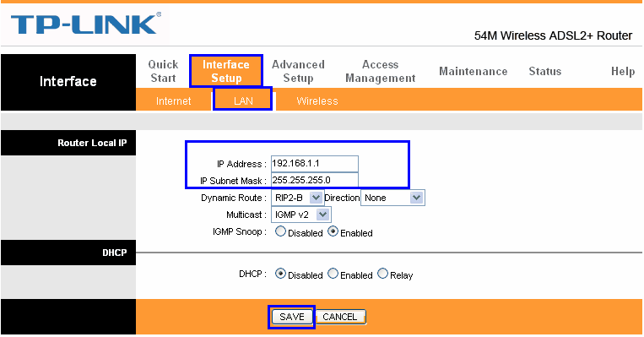This screenshot has width=644, height=337.
Task: Click the DHCP section heading
Action: [114, 253]
